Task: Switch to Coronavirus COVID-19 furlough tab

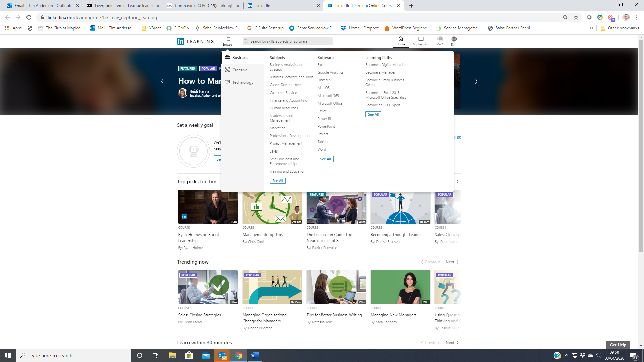Action: (x=204, y=6)
